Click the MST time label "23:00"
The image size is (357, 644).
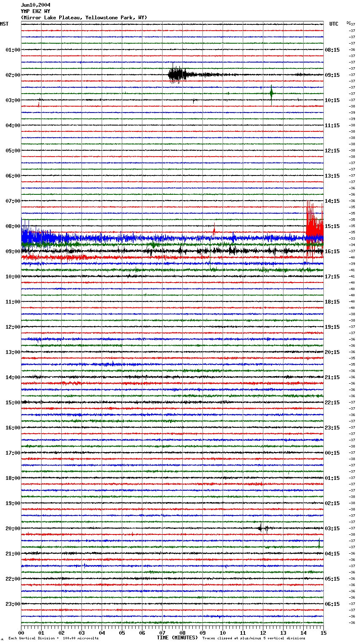(x=13, y=604)
